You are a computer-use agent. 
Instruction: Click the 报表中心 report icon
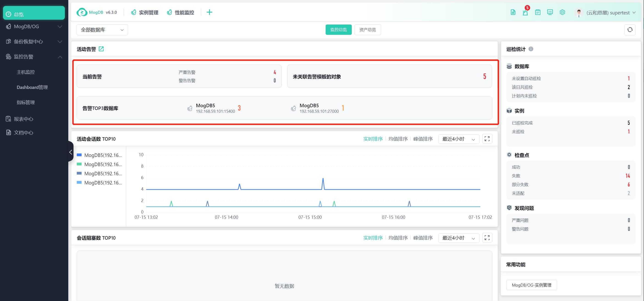coord(8,119)
